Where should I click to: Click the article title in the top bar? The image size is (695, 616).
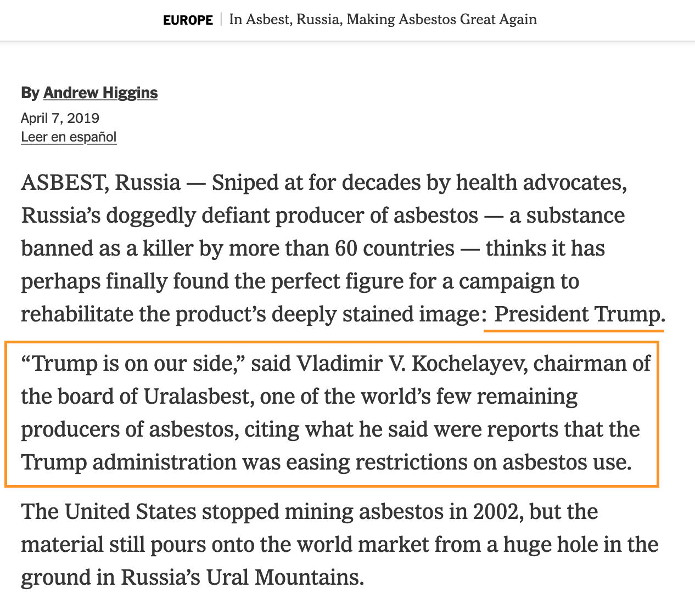pos(383,20)
